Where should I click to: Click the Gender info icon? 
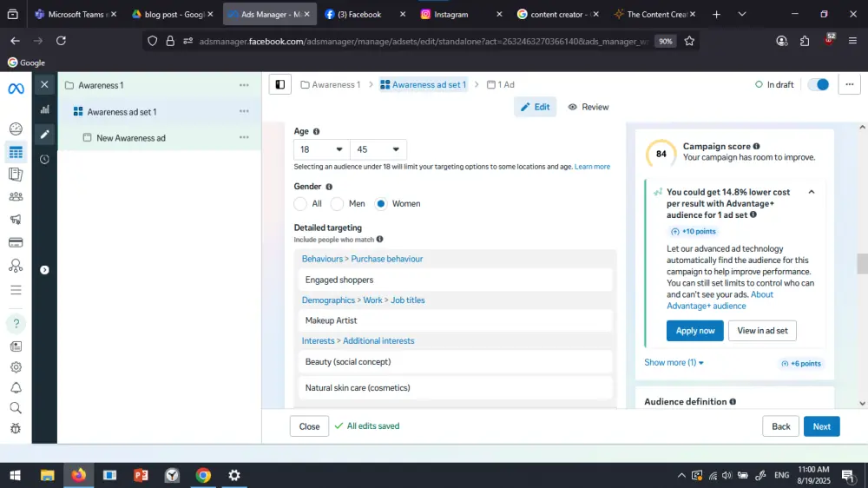[x=329, y=187]
